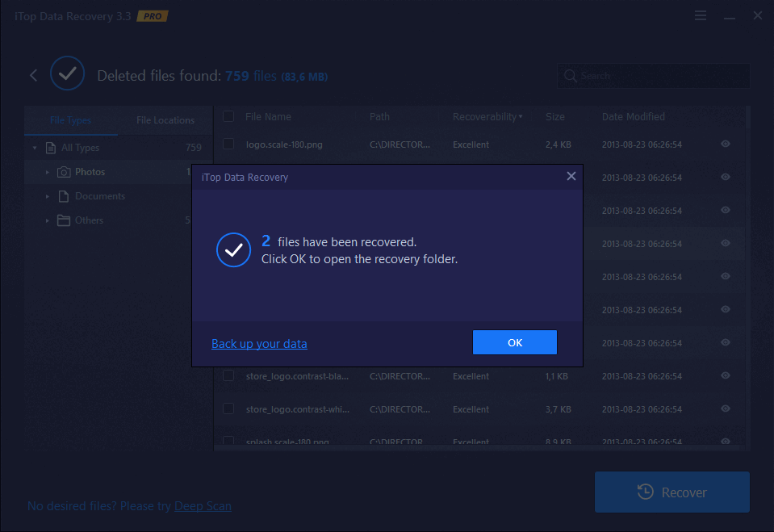Check the box for store_logo.contrast-whi...
This screenshot has height=532, width=774.
pos(228,409)
